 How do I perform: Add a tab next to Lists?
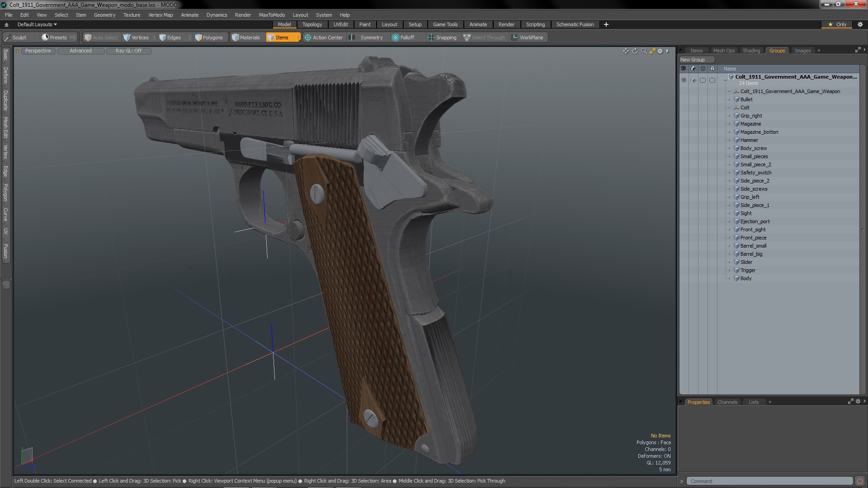tap(770, 402)
